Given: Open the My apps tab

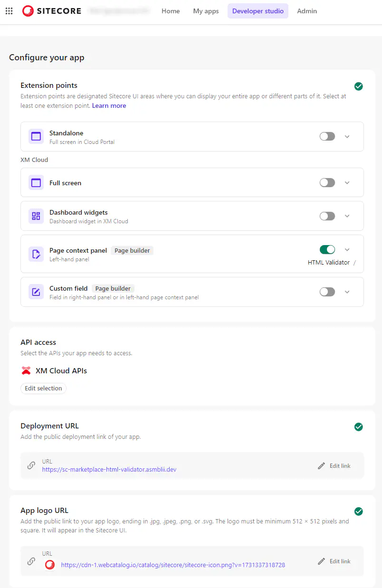Looking at the screenshot, I should [206, 11].
